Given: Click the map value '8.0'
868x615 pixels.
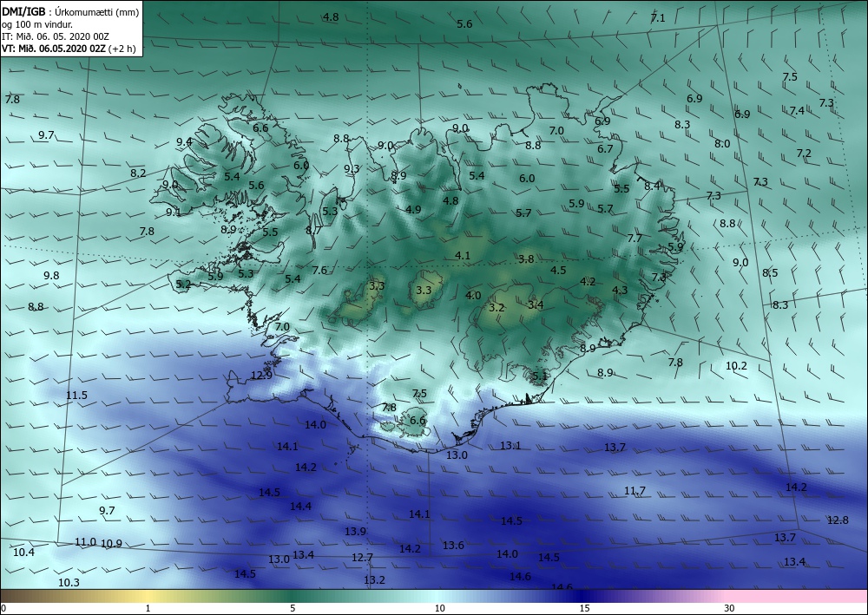Looking at the screenshot, I should (x=722, y=143).
